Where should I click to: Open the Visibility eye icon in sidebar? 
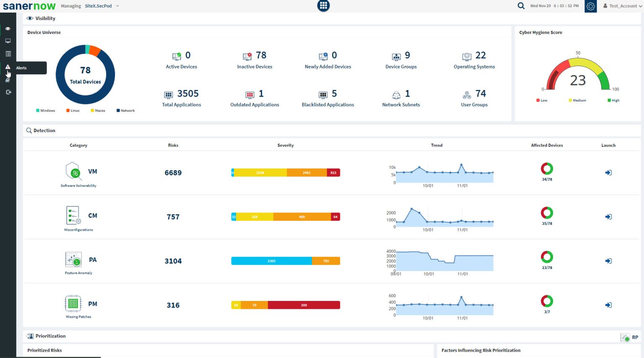pos(8,29)
